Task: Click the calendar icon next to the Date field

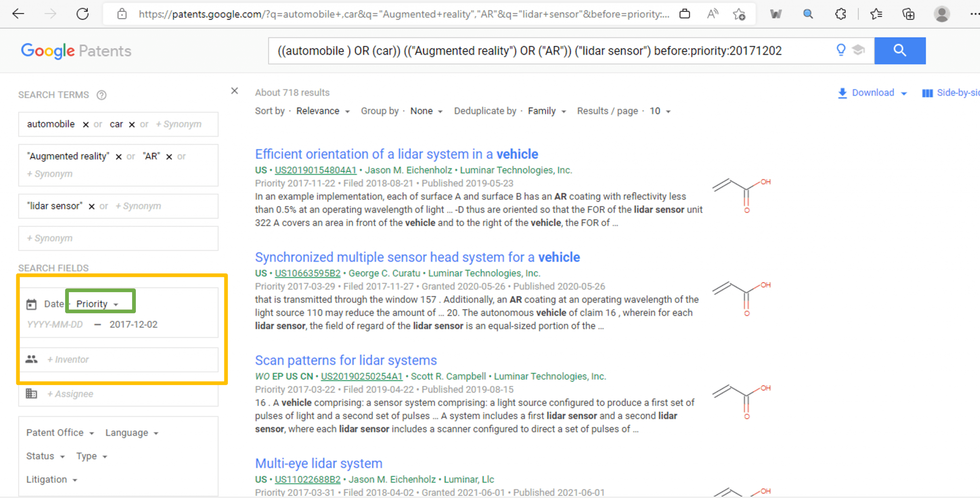Action: click(x=32, y=304)
